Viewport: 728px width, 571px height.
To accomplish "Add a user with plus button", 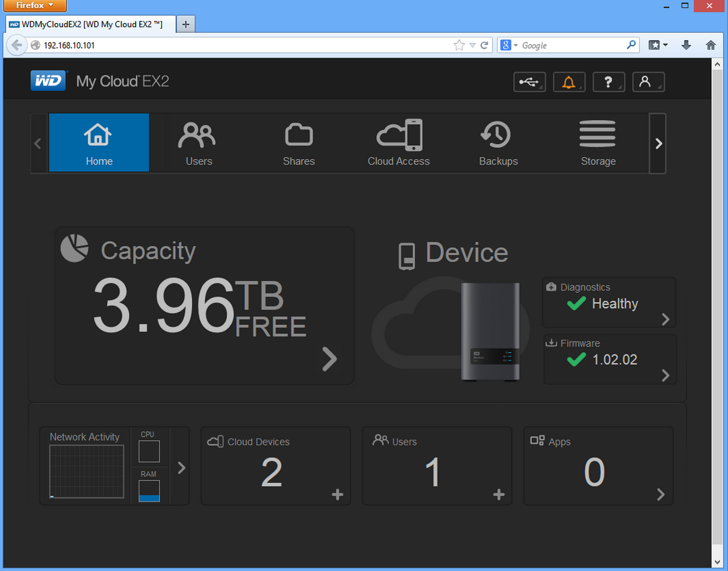I will coord(499,494).
